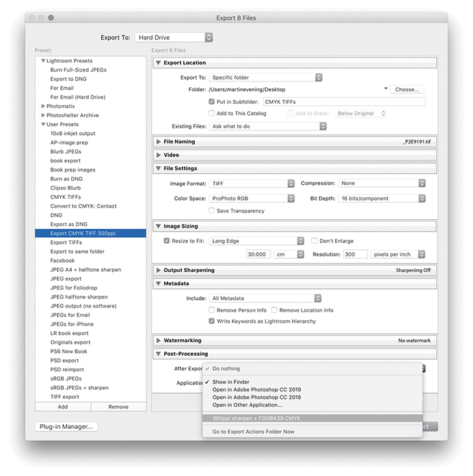Click the Plug-in Manager button
The width and height of the screenshot is (473, 476).
coord(66,427)
